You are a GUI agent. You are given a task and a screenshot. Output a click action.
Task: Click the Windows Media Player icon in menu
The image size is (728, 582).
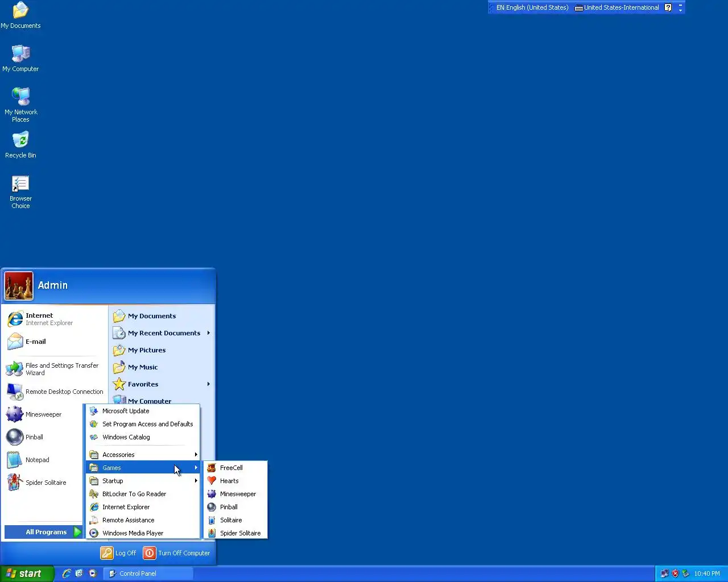[x=94, y=533]
